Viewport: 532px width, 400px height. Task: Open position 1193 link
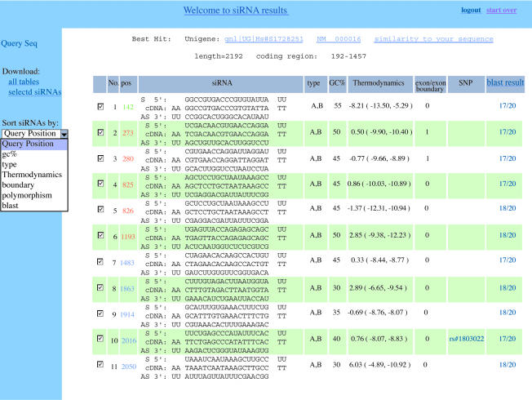click(x=128, y=237)
